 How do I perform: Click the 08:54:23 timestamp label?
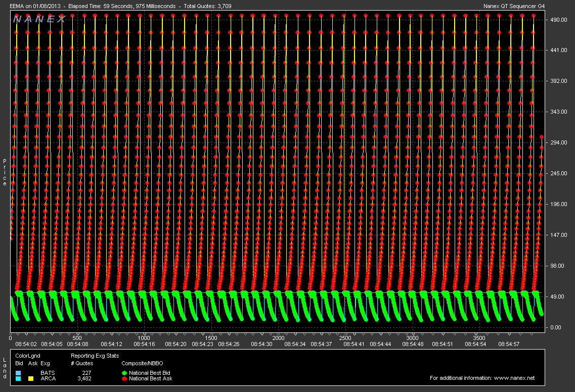[x=202, y=344]
